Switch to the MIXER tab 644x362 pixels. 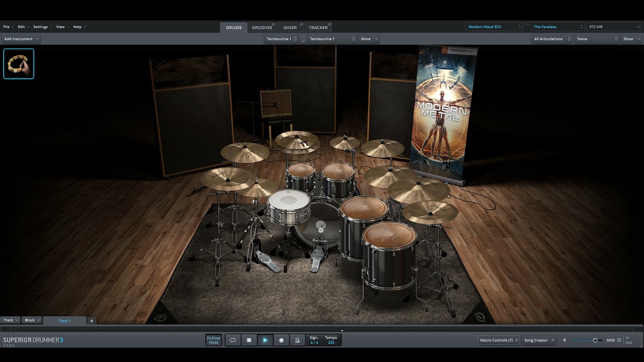290,28
